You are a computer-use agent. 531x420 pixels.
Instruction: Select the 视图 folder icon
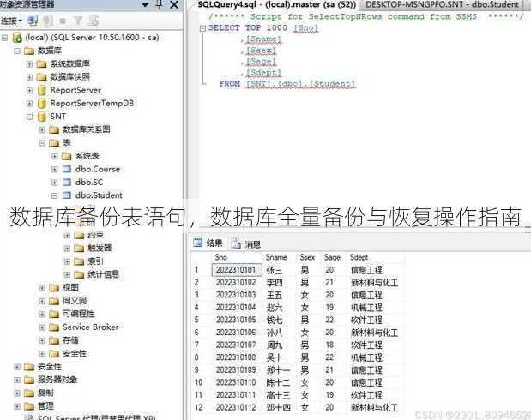click(x=54, y=288)
